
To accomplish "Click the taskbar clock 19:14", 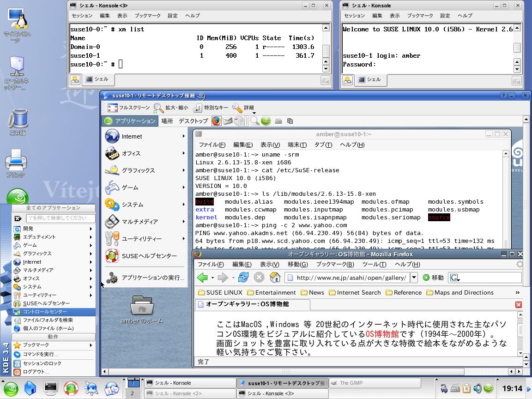I will (512, 388).
